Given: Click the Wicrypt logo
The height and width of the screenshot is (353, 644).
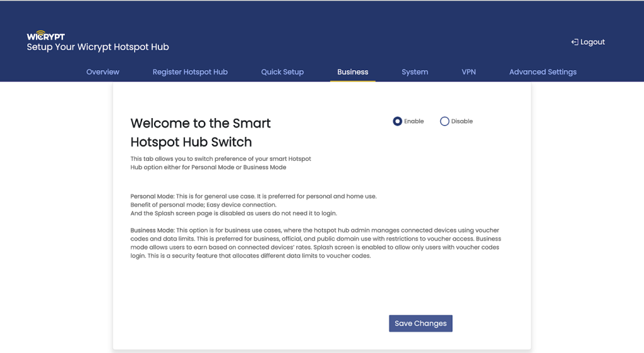Looking at the screenshot, I should [x=45, y=36].
